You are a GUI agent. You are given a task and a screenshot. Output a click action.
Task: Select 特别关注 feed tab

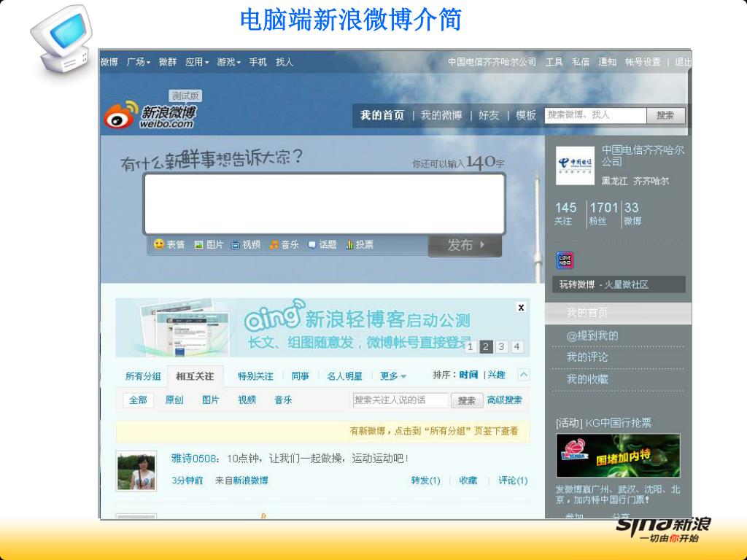tap(255, 376)
